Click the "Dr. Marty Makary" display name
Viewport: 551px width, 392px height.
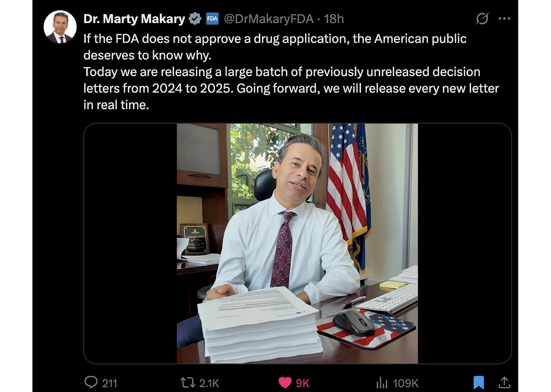click(x=134, y=19)
